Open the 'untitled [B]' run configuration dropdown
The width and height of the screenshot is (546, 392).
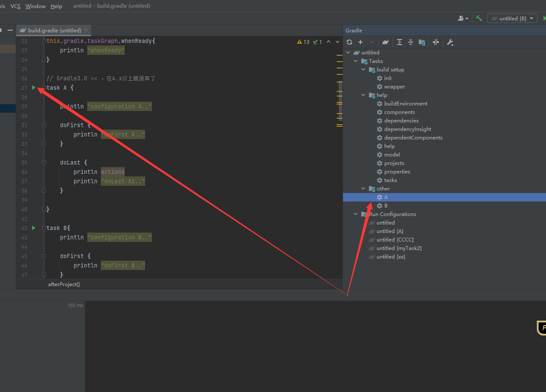point(512,18)
